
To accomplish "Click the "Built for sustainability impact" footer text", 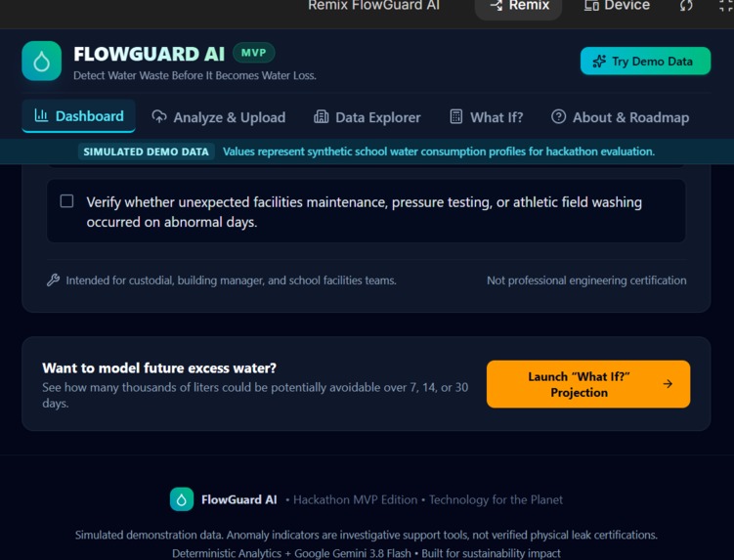I will (x=491, y=553).
